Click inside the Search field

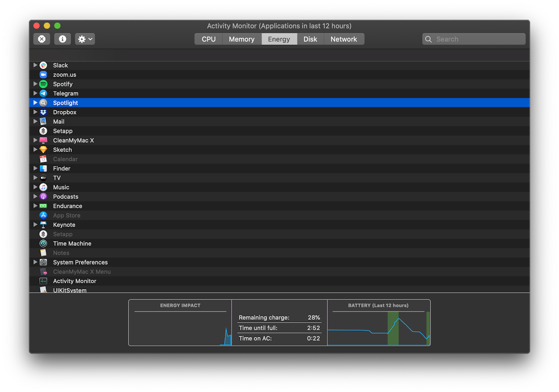tap(473, 39)
